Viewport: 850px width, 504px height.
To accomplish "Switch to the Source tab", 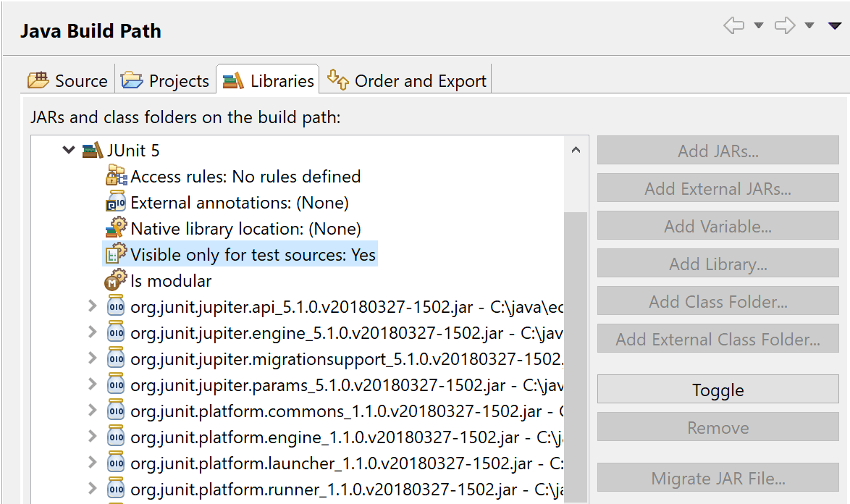I will click(x=68, y=81).
